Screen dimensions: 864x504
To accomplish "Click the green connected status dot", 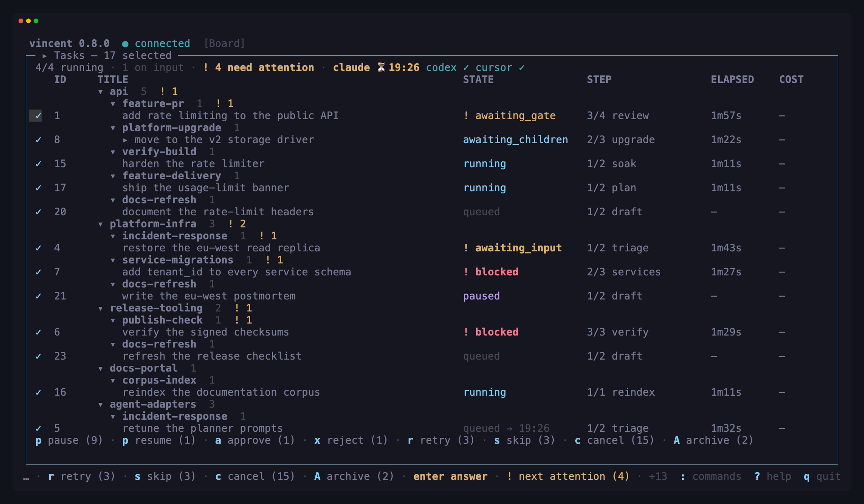I will (125, 44).
